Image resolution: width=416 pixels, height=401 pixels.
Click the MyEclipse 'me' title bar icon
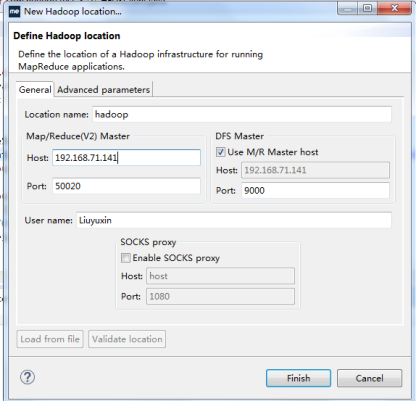(14, 12)
